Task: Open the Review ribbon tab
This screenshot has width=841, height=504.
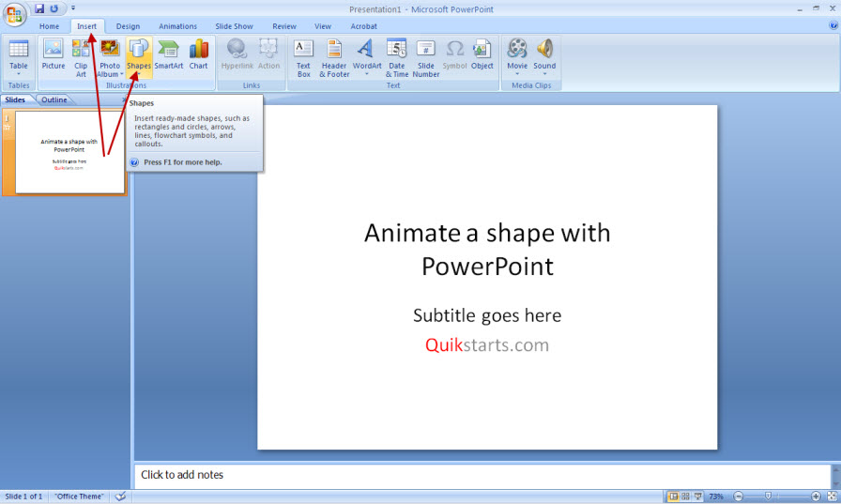Action: (x=283, y=26)
